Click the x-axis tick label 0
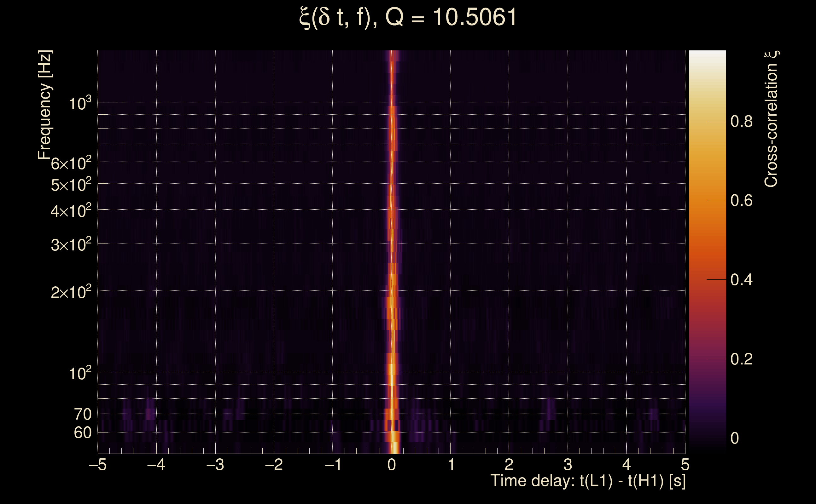 tap(392, 465)
